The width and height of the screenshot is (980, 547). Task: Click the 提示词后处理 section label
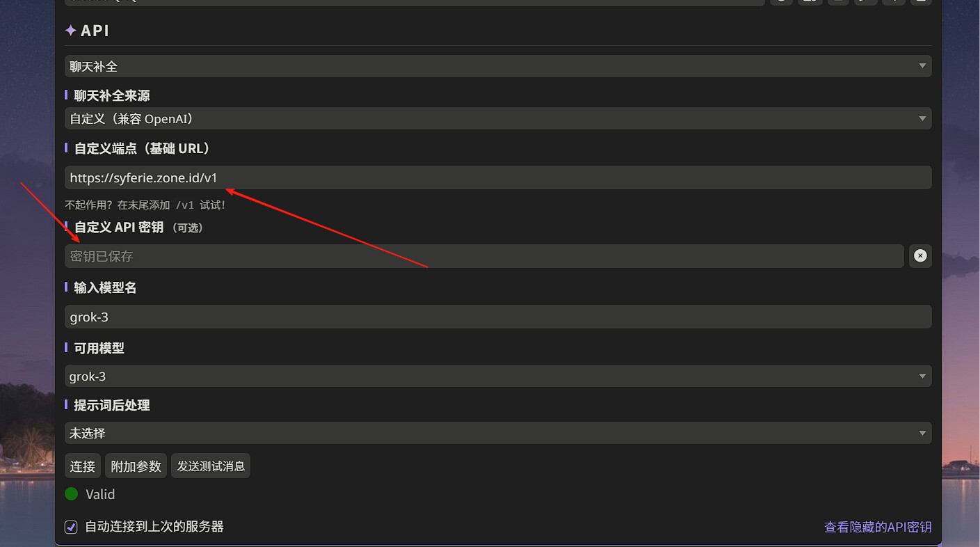point(111,405)
